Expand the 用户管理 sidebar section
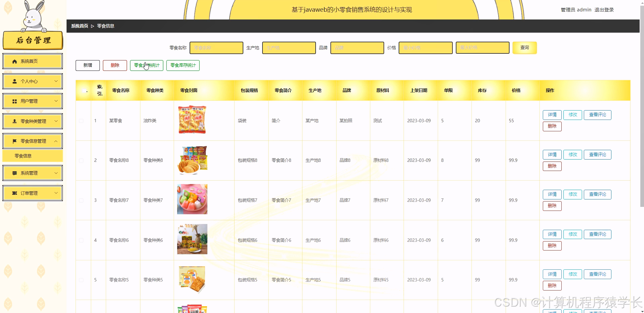The image size is (644, 313). pos(32,101)
